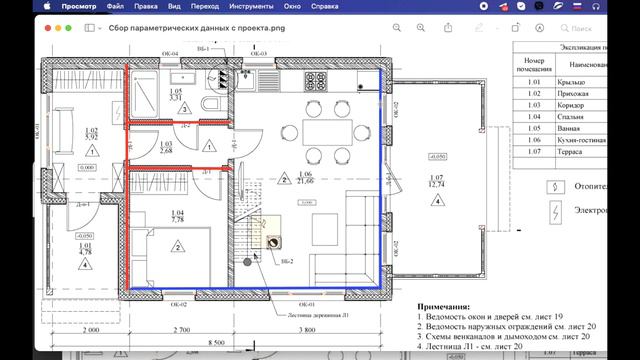The image size is (640, 360).
Task: Open the Переход menu
Action: coord(205,7)
